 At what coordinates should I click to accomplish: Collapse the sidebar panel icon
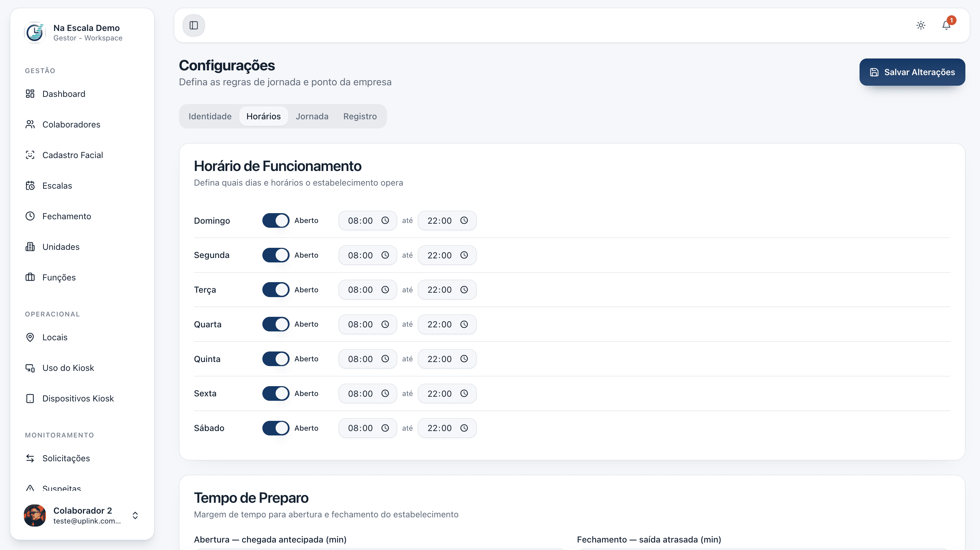(x=194, y=25)
